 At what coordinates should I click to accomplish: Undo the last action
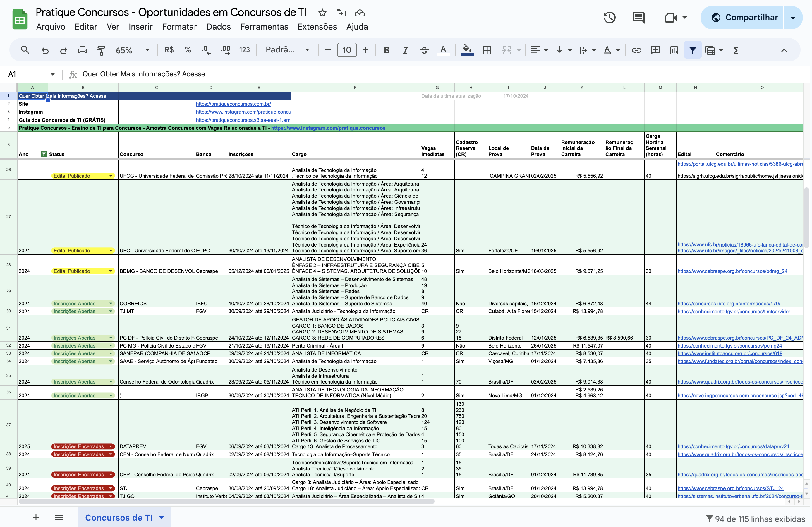pos(45,50)
